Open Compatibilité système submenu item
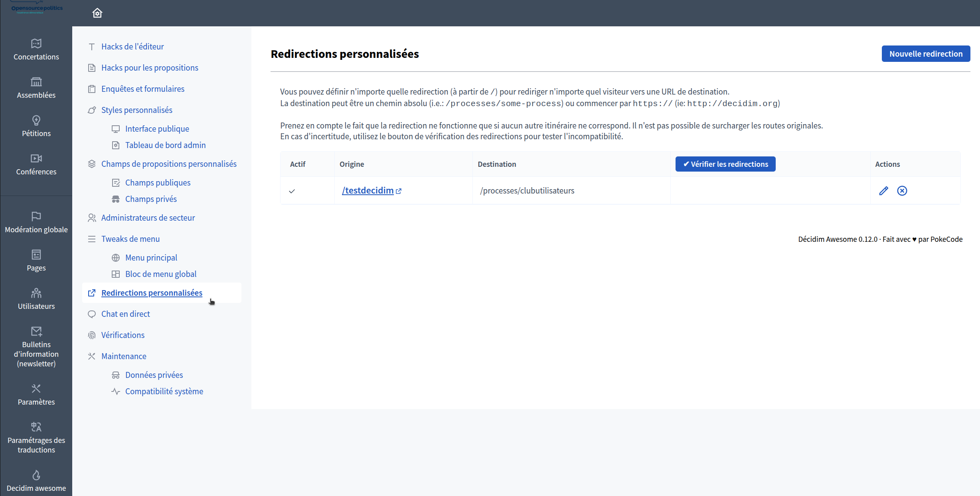Image resolution: width=980 pixels, height=496 pixels. click(164, 391)
